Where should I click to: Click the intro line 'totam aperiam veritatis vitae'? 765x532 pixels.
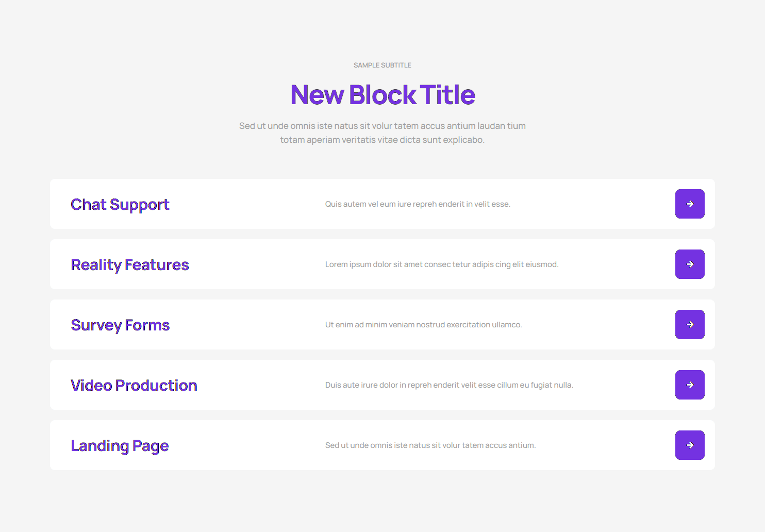point(382,140)
